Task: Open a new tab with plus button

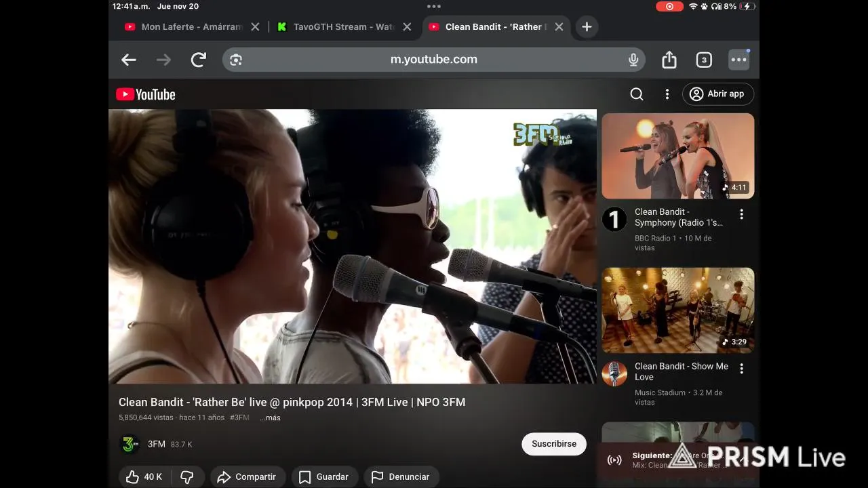Action: coord(587,26)
